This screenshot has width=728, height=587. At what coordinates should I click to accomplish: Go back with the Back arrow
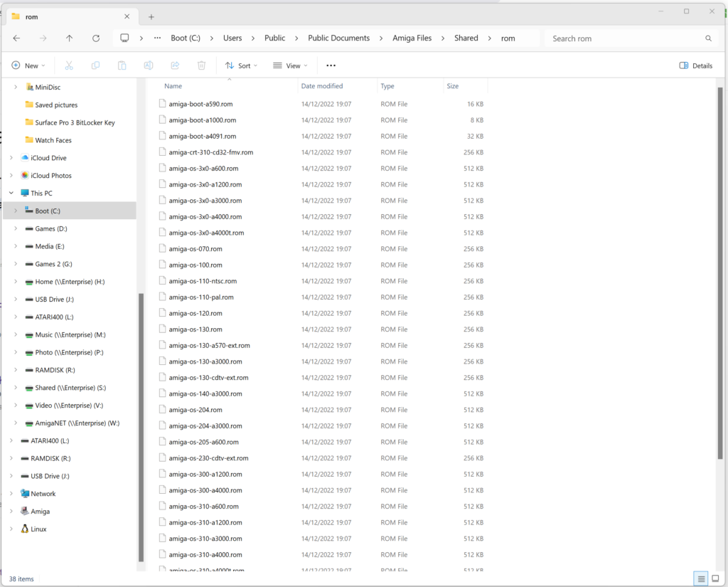17,38
